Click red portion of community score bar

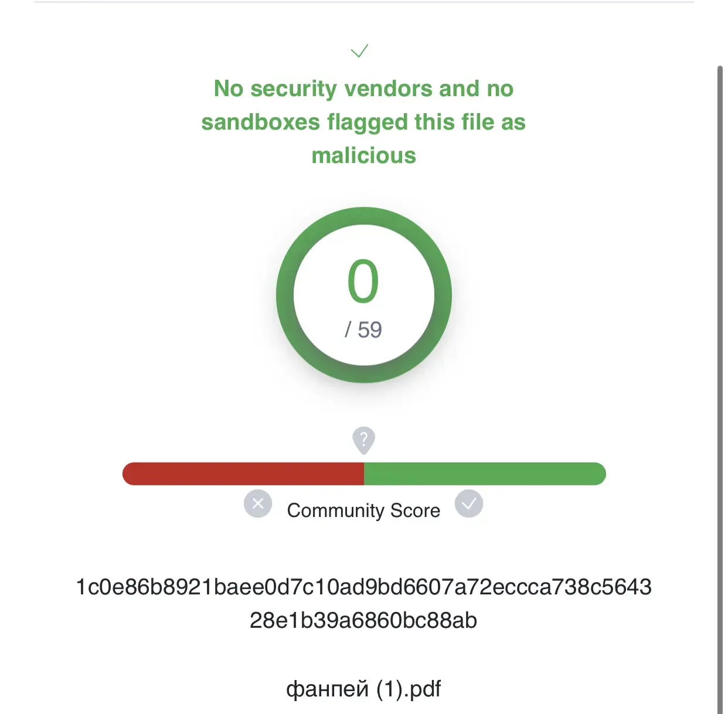[x=243, y=474]
